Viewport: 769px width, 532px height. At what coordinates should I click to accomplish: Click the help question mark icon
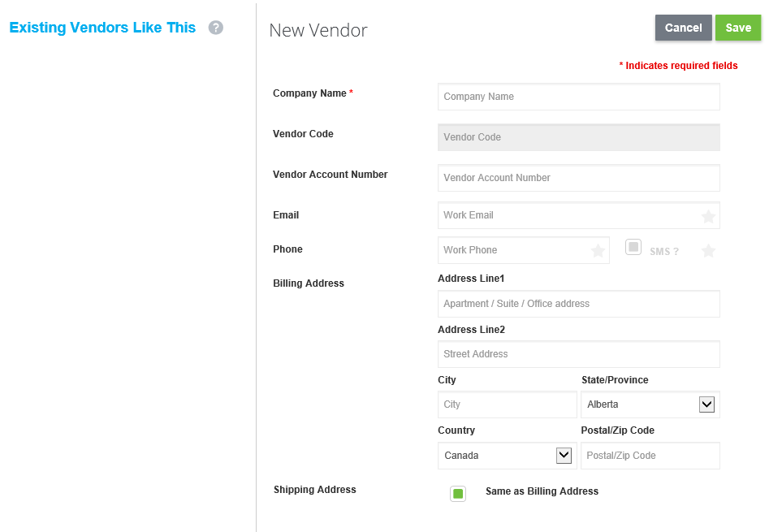tap(216, 28)
